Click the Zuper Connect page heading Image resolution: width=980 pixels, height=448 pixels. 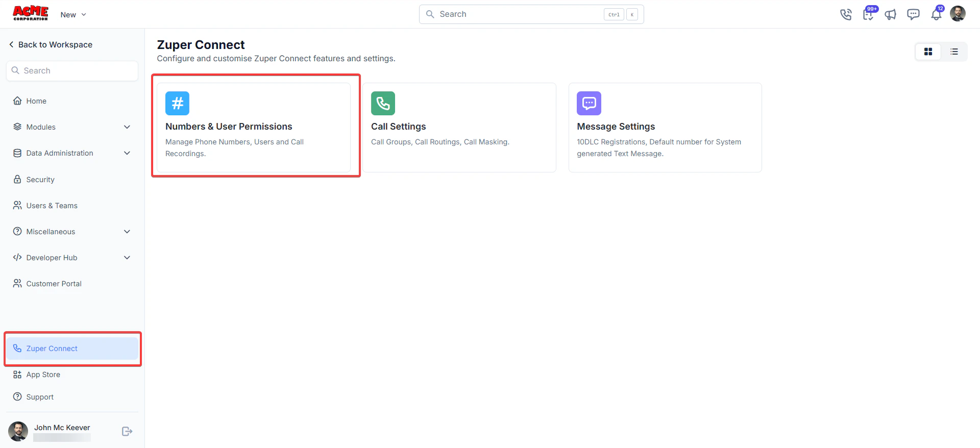click(x=201, y=45)
